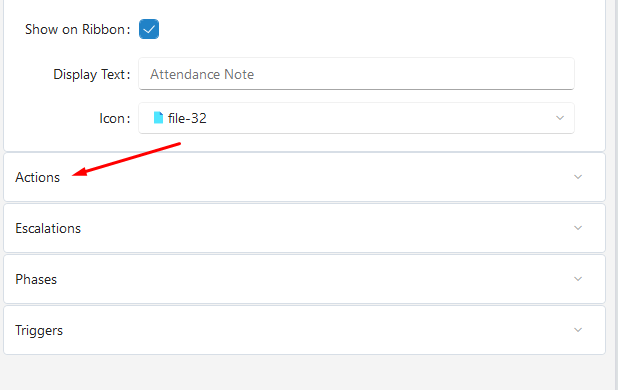Click the Display Text field label
Image resolution: width=618 pixels, height=390 pixels.
coord(92,74)
